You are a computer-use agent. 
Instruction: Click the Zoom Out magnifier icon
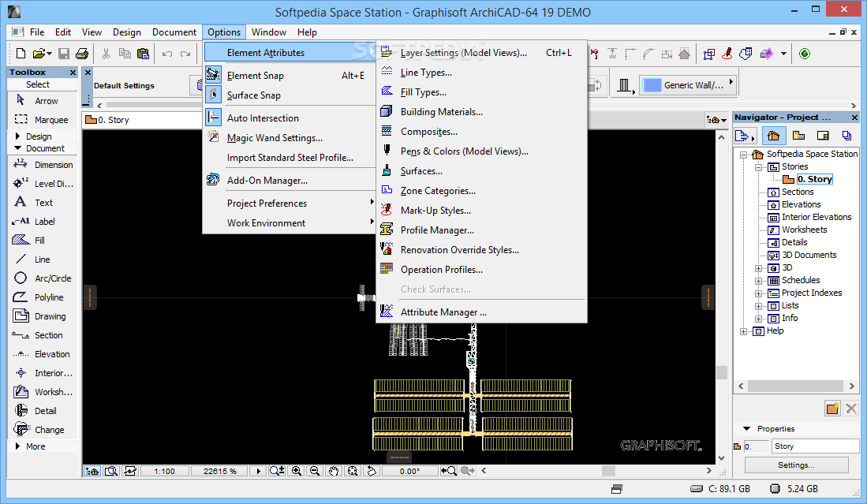[315, 471]
